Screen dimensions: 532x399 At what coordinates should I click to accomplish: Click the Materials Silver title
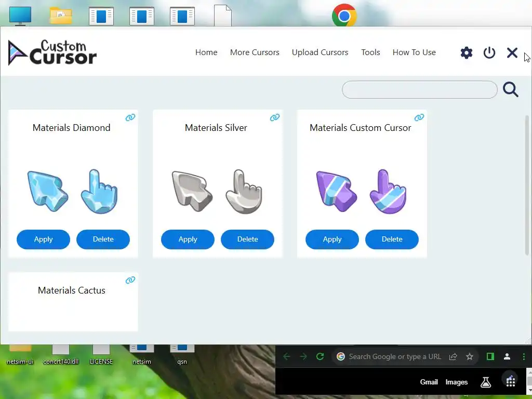(216, 128)
